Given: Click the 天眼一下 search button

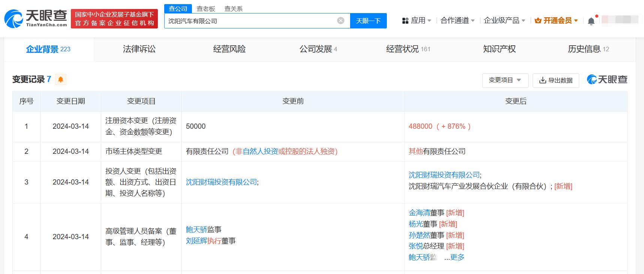Looking at the screenshot, I should (368, 21).
